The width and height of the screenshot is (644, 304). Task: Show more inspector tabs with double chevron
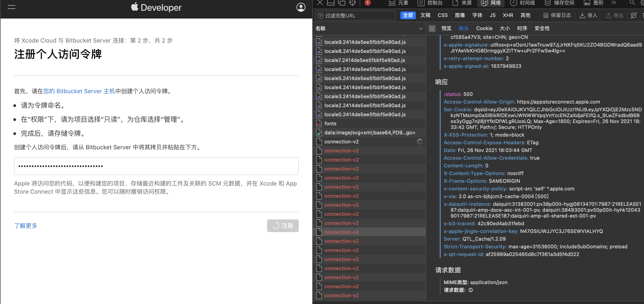tap(613, 3)
